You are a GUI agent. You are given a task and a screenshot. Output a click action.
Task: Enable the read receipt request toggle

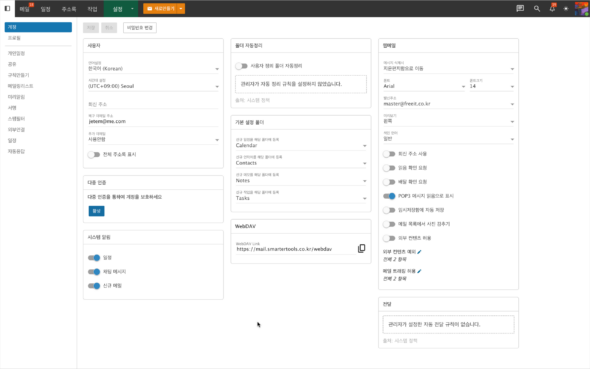point(389,168)
